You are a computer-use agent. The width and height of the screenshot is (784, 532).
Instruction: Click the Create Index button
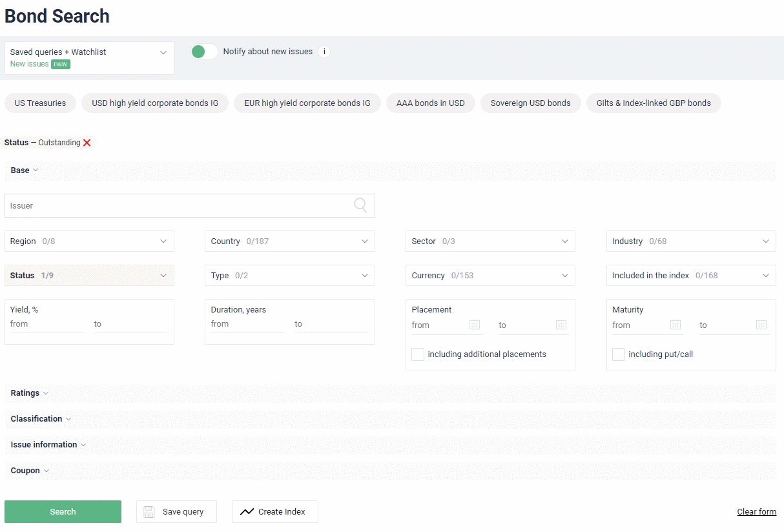(274, 511)
